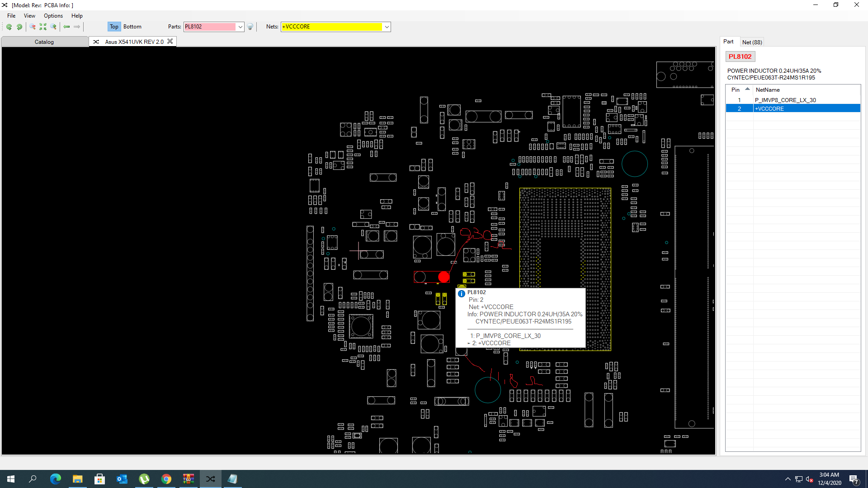Open Chrome from the taskbar
This screenshot has height=488, width=868.
tap(166, 479)
